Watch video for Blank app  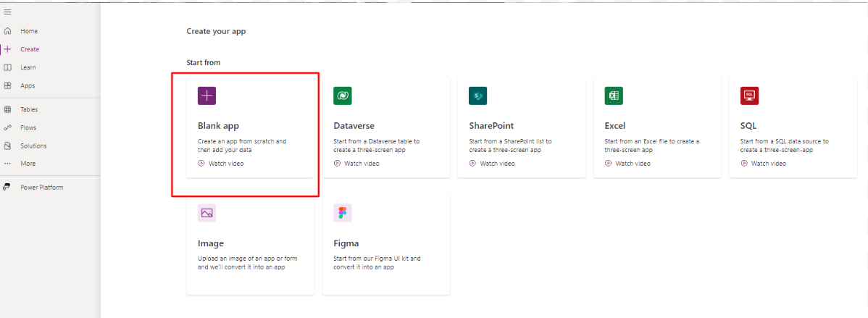225,164
